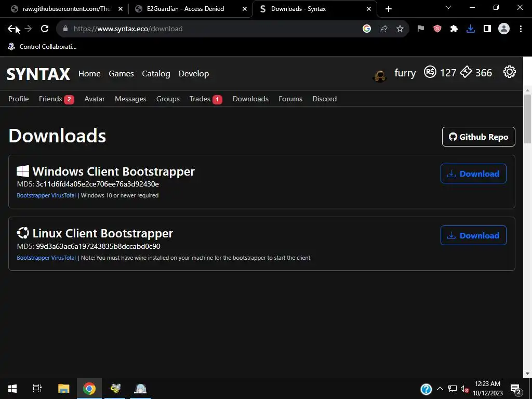
Task: Open the Chrome three-dot menu
Action: 521,29
